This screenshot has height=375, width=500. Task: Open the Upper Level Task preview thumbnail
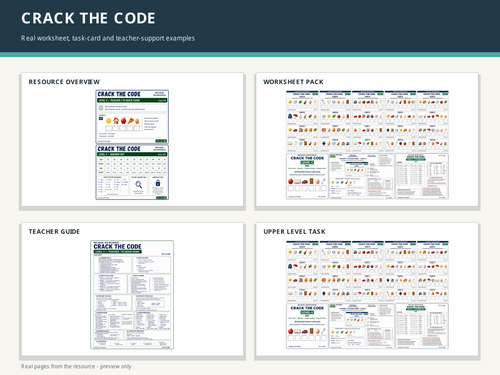tap(367, 295)
